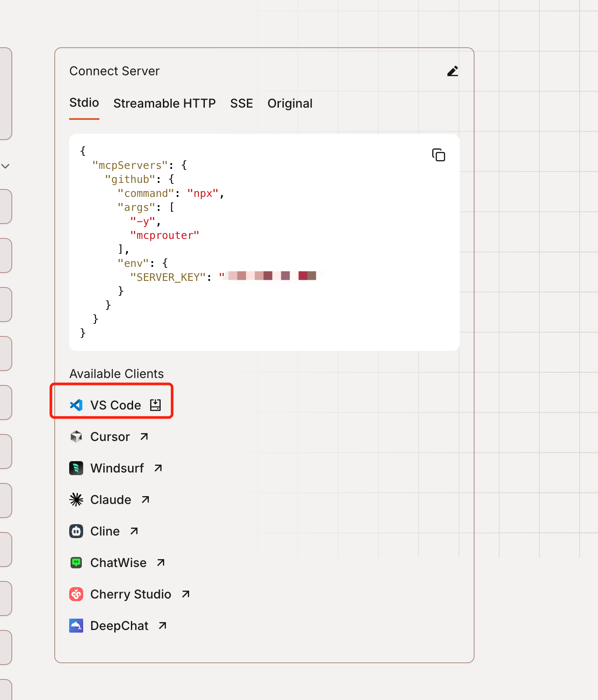Open Cursor external link arrow
This screenshot has width=598, height=700.
tap(144, 437)
